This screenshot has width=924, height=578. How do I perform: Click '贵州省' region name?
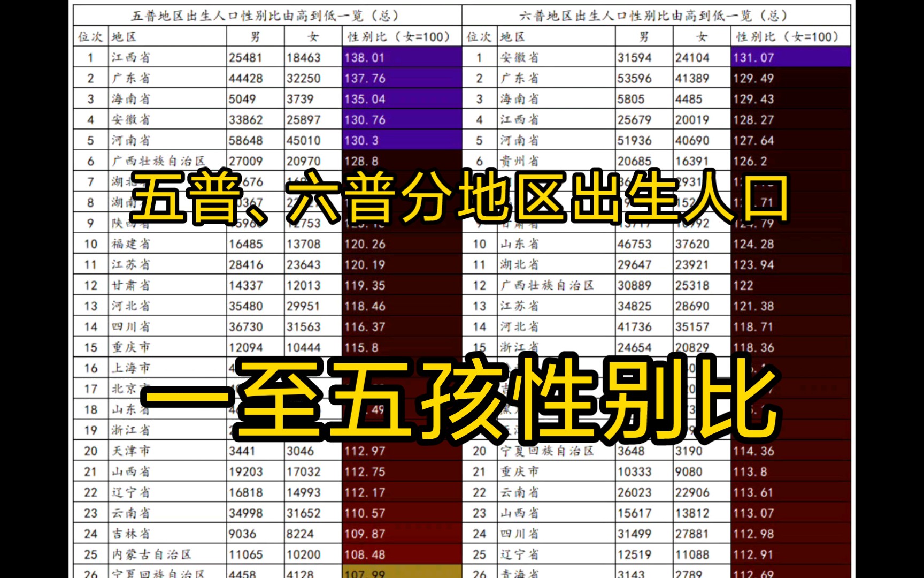520,161
